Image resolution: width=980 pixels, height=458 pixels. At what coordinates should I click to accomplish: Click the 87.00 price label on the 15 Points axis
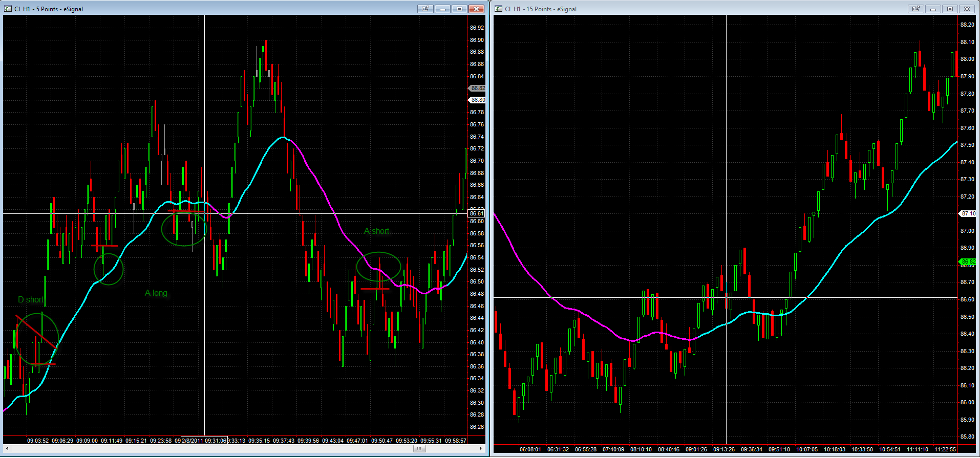[967, 231]
